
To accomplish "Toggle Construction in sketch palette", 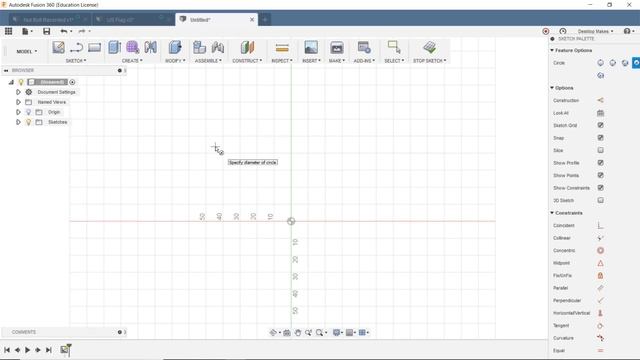I will 600,100.
